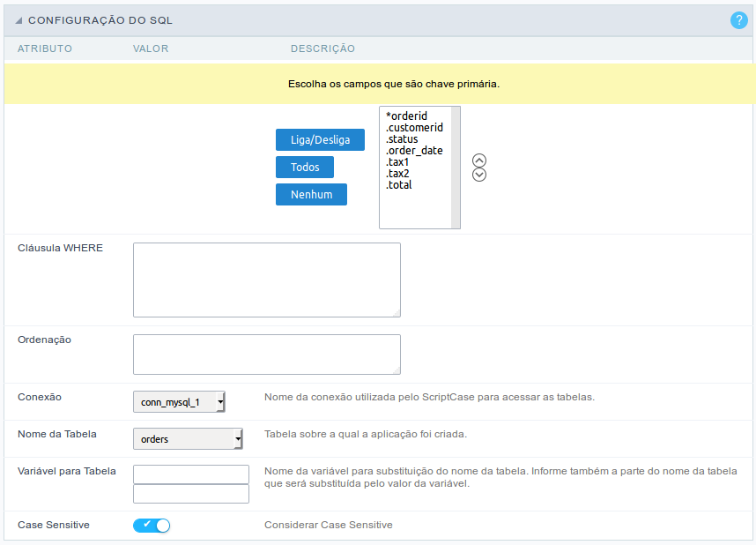Click the Case Sensitive attribute label
Screen dimensions: 756x545
(54, 525)
